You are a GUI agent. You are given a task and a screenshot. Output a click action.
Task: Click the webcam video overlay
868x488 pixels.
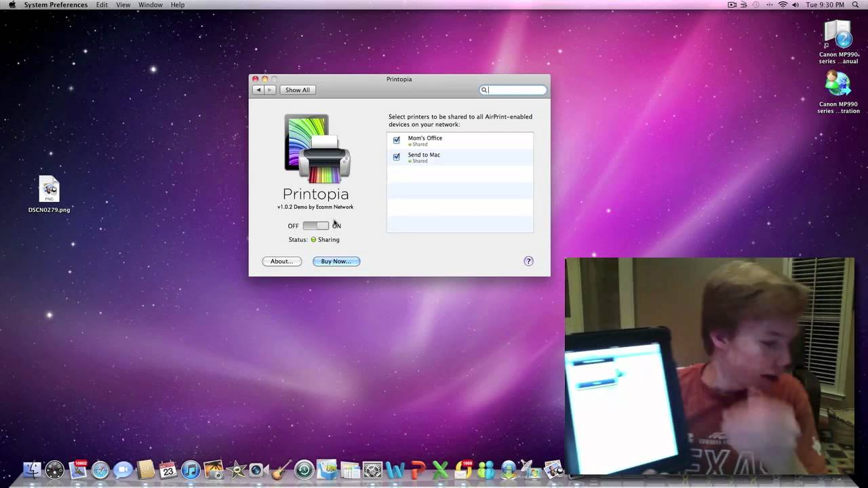point(709,366)
